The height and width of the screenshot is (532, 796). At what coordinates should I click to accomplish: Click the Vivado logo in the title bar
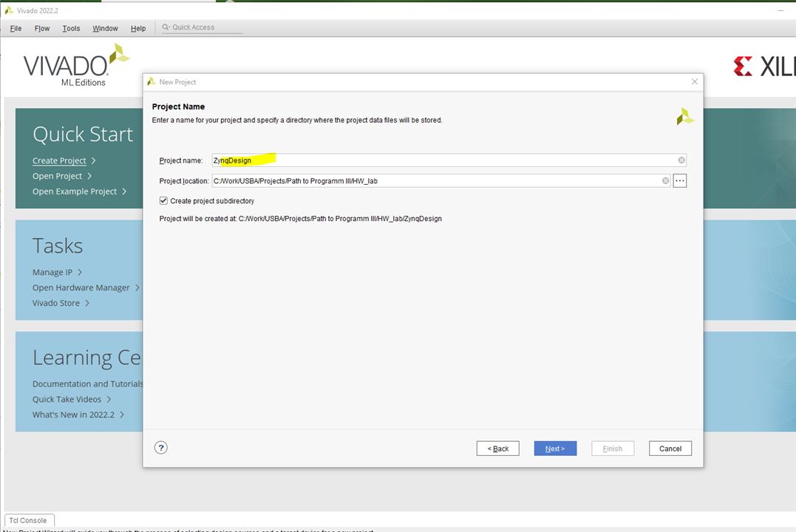[9, 10]
